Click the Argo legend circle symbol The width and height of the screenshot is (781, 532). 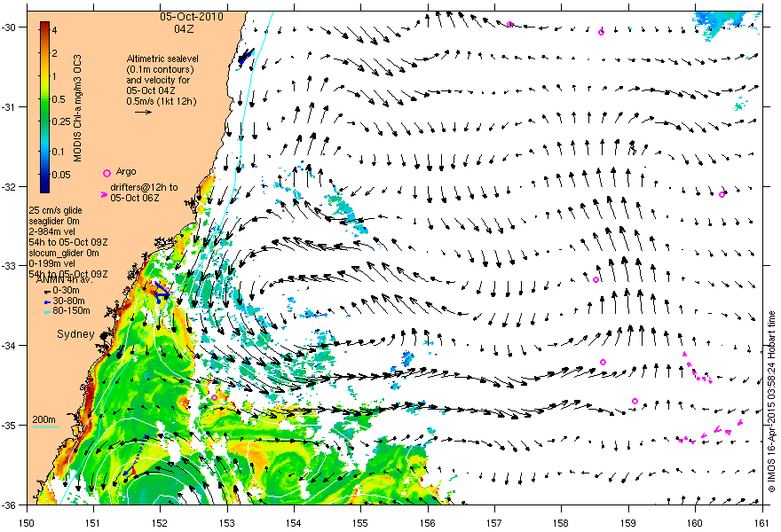[106, 173]
